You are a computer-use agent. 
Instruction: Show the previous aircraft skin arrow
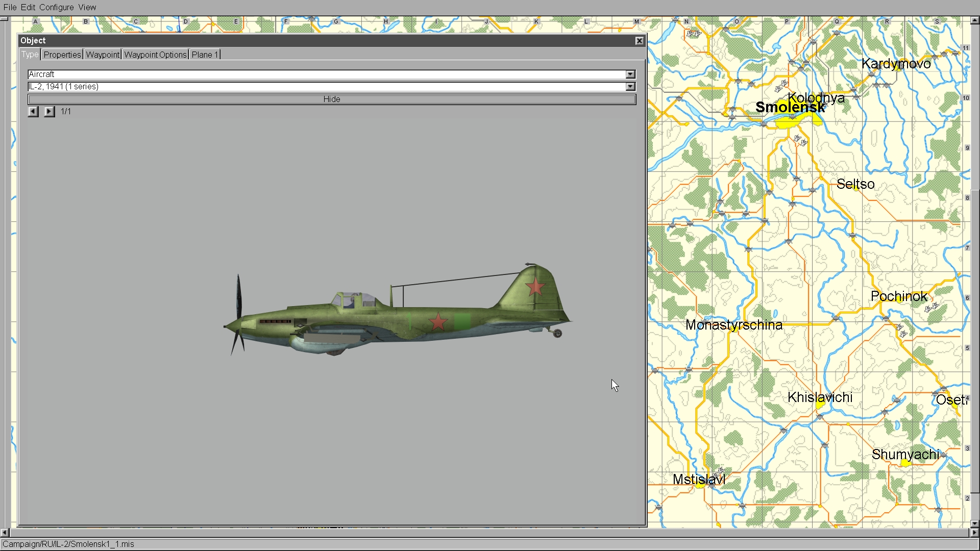click(x=33, y=111)
